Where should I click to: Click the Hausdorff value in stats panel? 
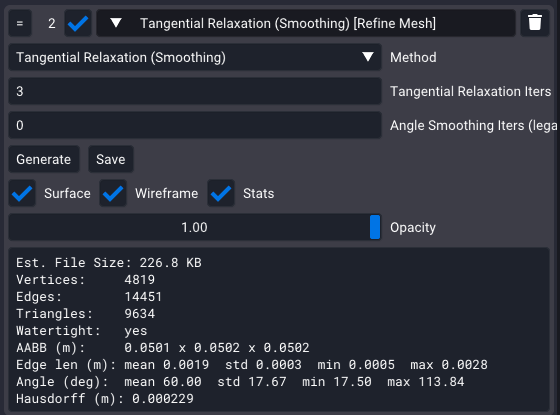coord(163,399)
